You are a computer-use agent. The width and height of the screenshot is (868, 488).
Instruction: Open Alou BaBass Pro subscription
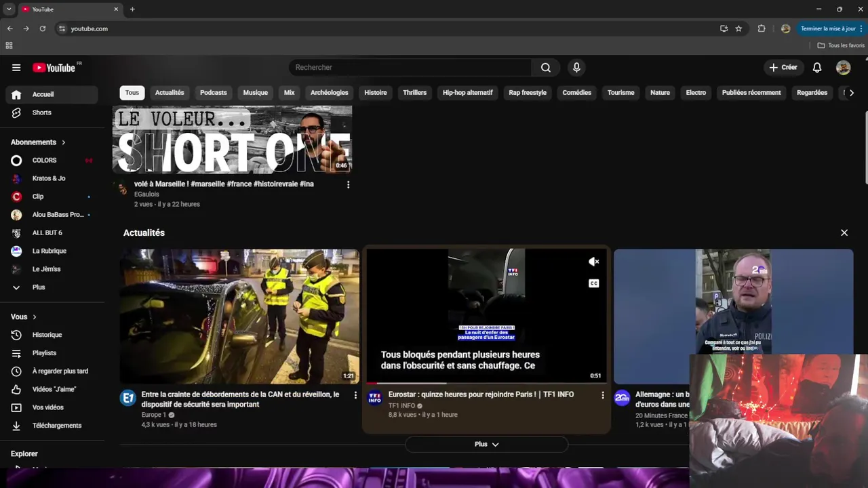point(52,215)
